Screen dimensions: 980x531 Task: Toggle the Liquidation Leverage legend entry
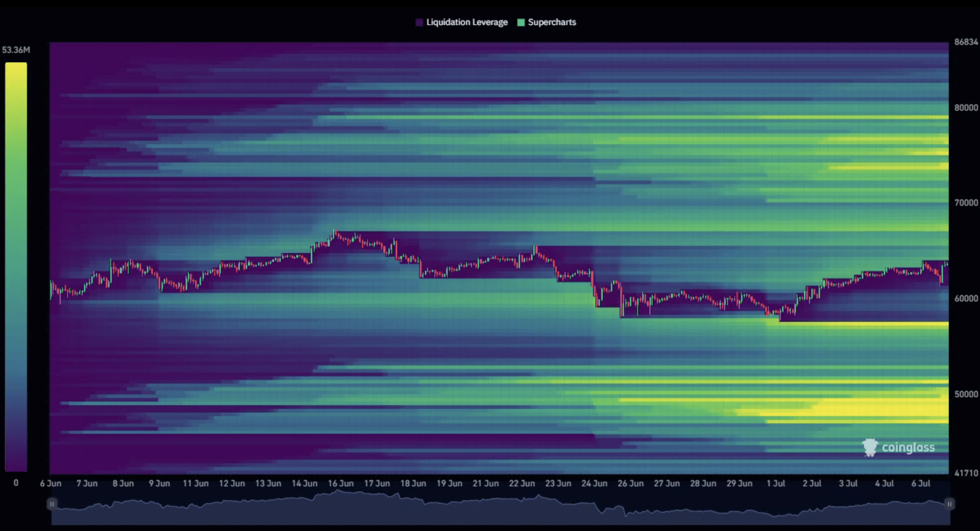tap(462, 22)
